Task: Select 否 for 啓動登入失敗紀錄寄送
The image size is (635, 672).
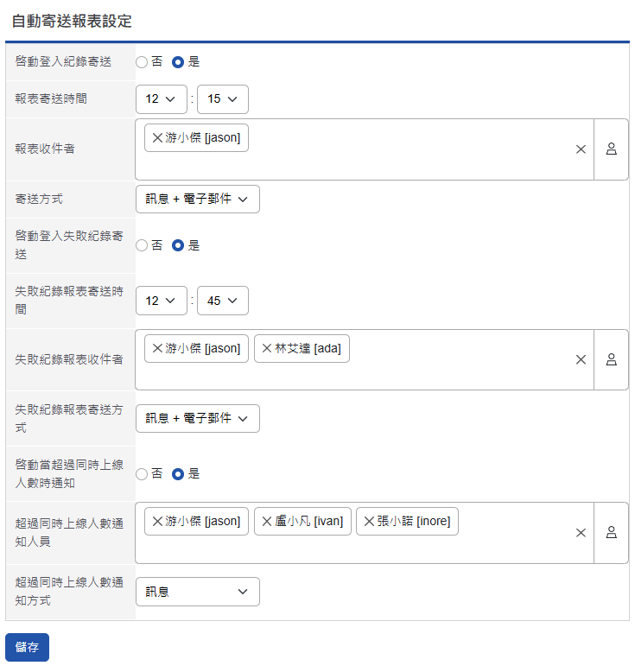Action: (142, 245)
